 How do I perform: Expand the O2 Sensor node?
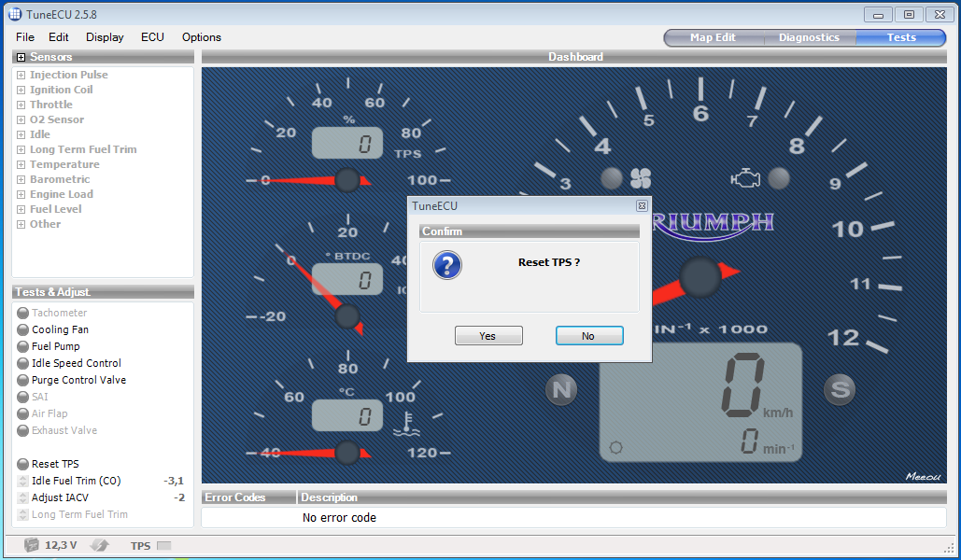pyautogui.click(x=21, y=119)
